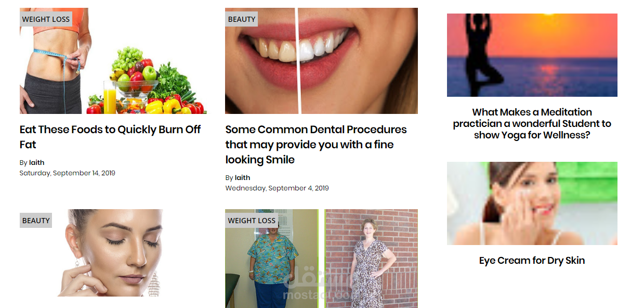
Task: Select the BEAUTY tag on the woman's face photo
Action: (36, 221)
